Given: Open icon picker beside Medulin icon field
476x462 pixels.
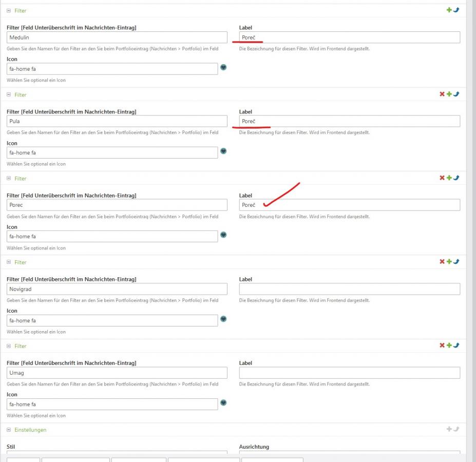Looking at the screenshot, I should 223,67.
